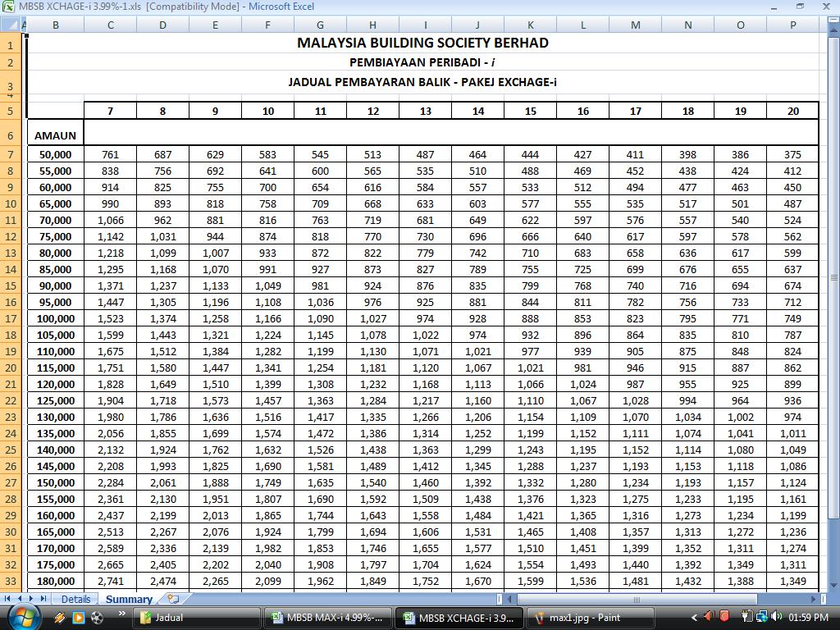Click the Excel icon in the title bar
The image size is (840, 630).
8,7
